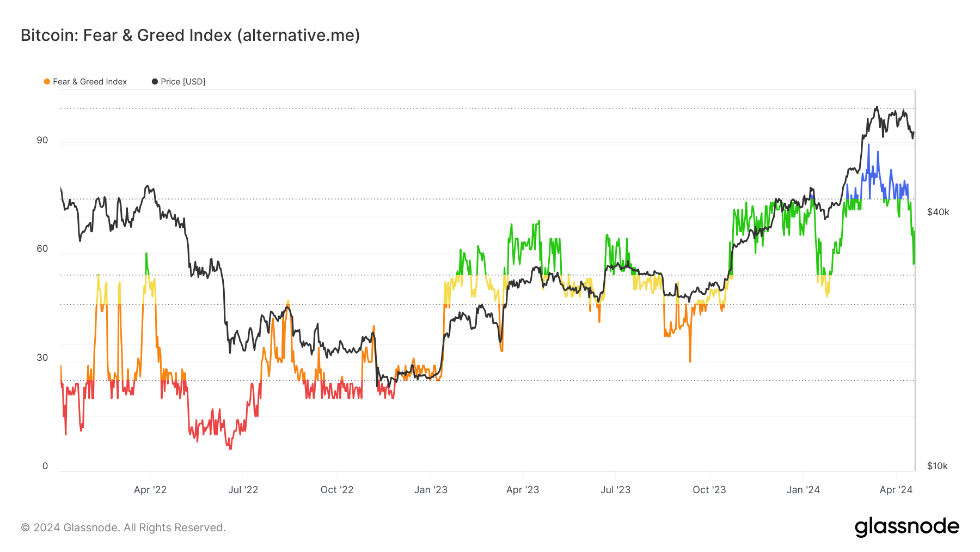This screenshot has width=980, height=552.
Task: Select the Apr '22 x-axis label
Action: click(150, 490)
